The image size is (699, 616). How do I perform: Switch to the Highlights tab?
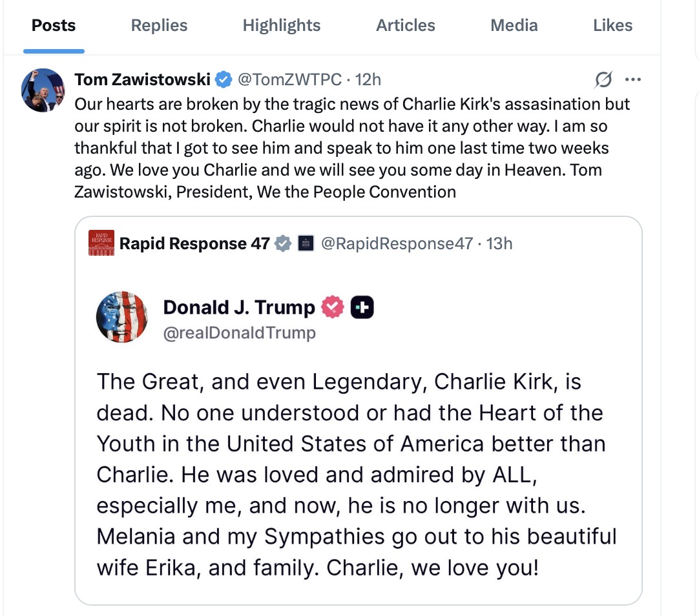click(x=281, y=25)
